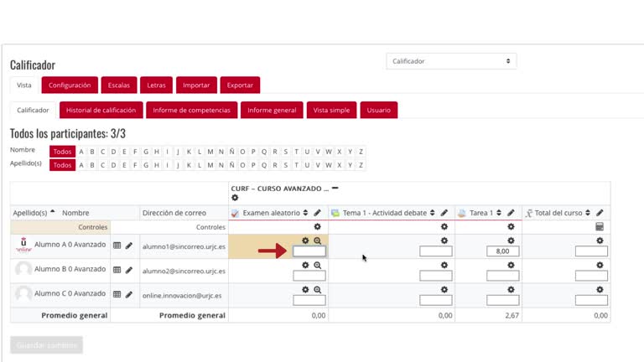Filter Nombre by letter M
The width and height of the screenshot is (644, 362).
click(x=210, y=152)
